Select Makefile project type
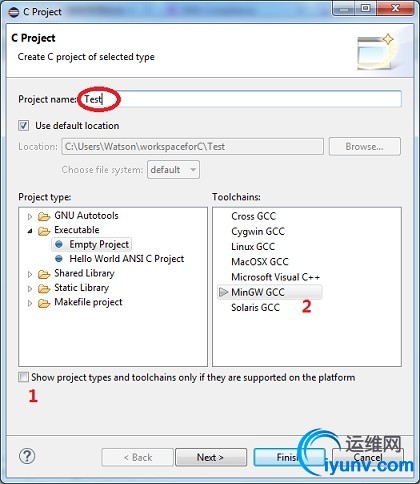 pyautogui.click(x=88, y=302)
